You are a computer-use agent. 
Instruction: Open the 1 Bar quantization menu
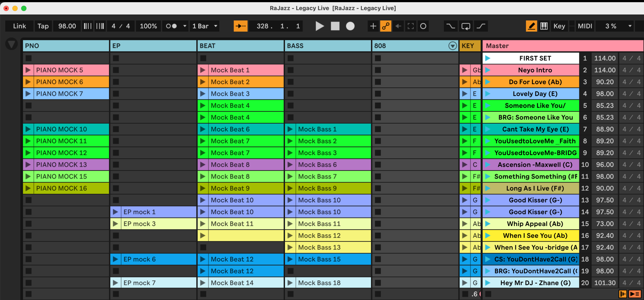click(205, 26)
